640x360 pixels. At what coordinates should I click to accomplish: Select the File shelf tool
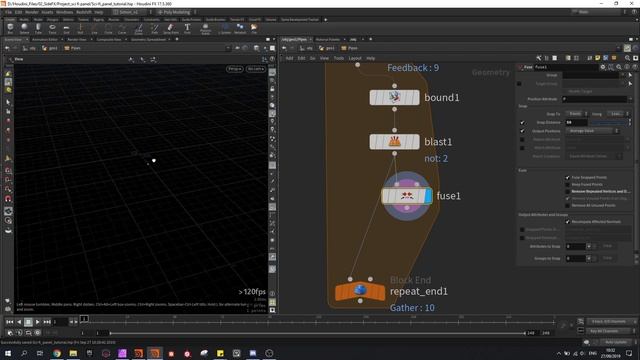254,28
